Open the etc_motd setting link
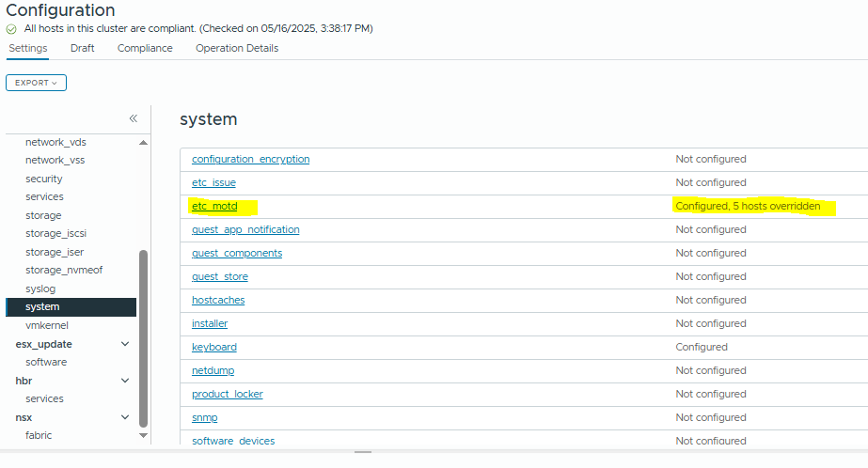 [x=213, y=207]
